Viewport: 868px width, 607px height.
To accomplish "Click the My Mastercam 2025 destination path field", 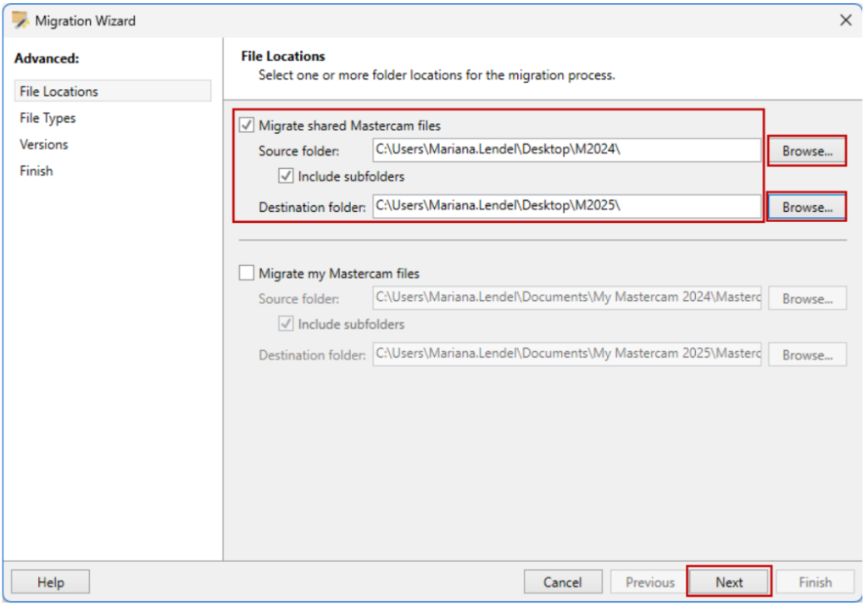I will tap(567, 354).
